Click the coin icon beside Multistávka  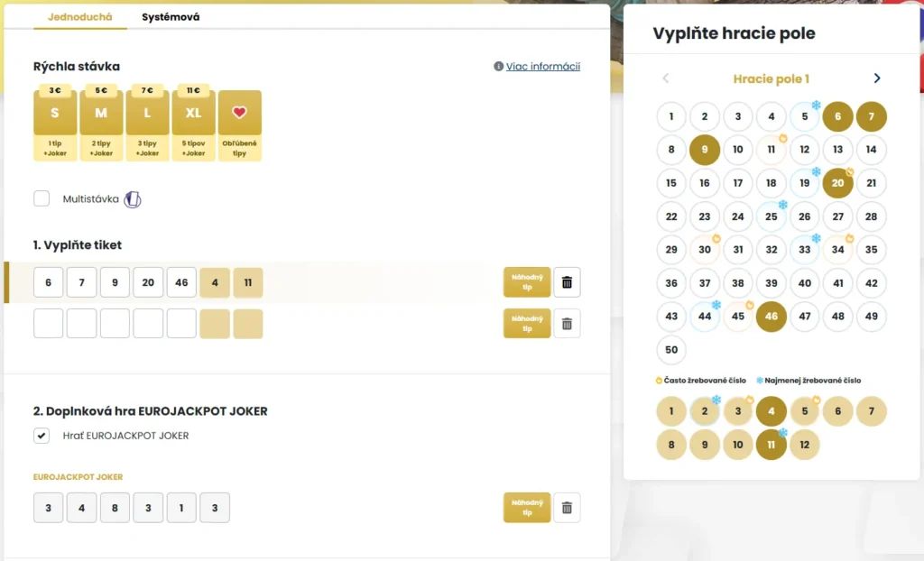coord(133,198)
